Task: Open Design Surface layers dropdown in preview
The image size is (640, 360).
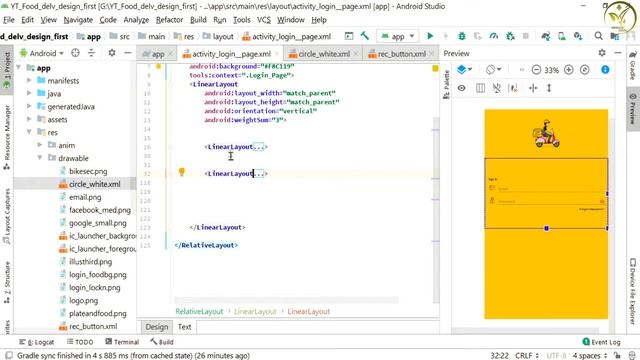Action: click(464, 69)
